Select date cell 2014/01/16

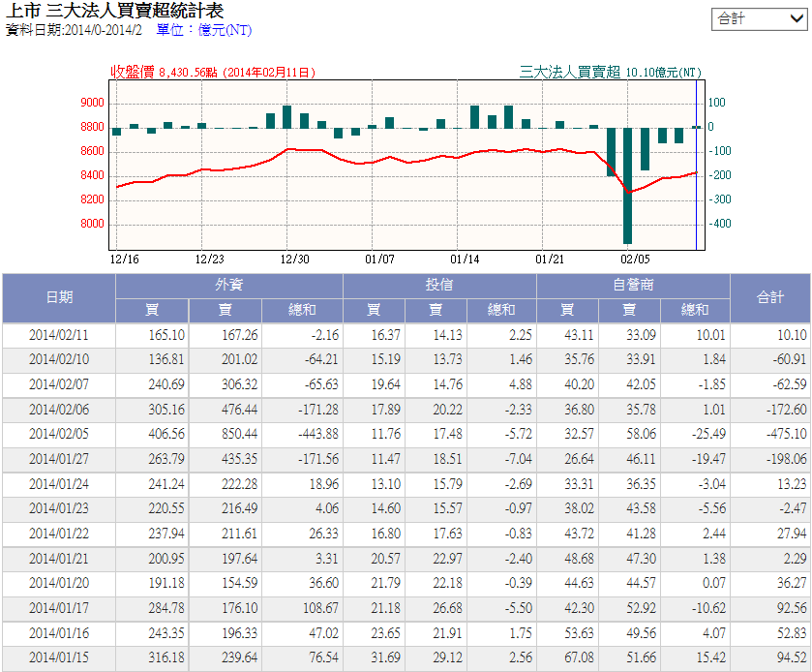click(59, 633)
